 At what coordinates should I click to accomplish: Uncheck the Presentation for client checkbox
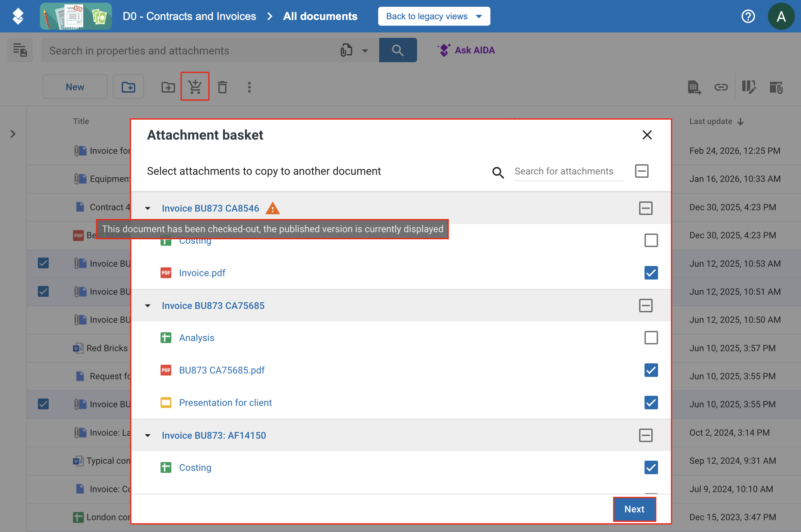coord(651,403)
